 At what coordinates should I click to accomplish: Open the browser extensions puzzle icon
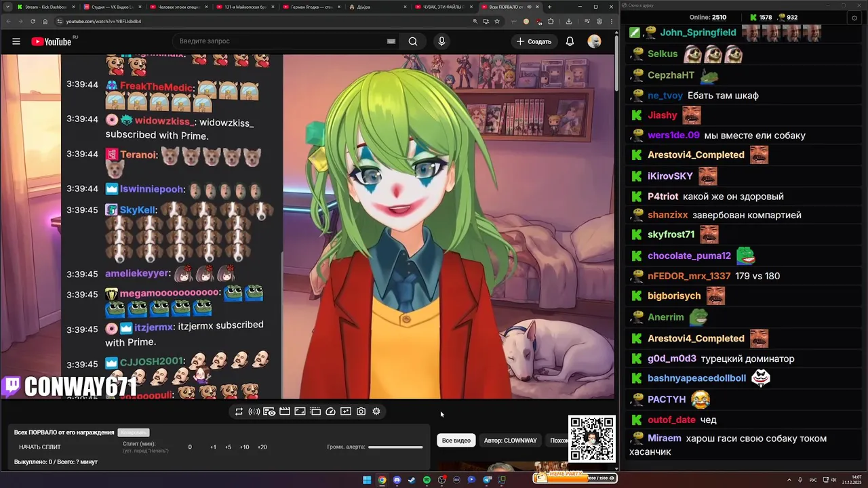click(551, 21)
